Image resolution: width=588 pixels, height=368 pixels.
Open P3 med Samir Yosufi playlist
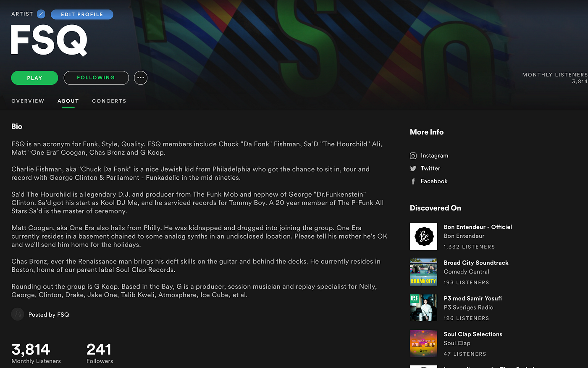473,298
